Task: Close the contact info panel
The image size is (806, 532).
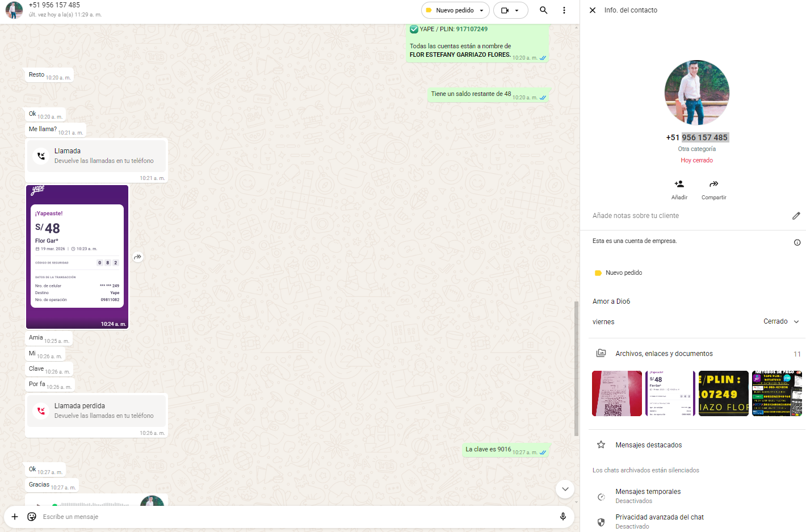Action: (x=593, y=10)
